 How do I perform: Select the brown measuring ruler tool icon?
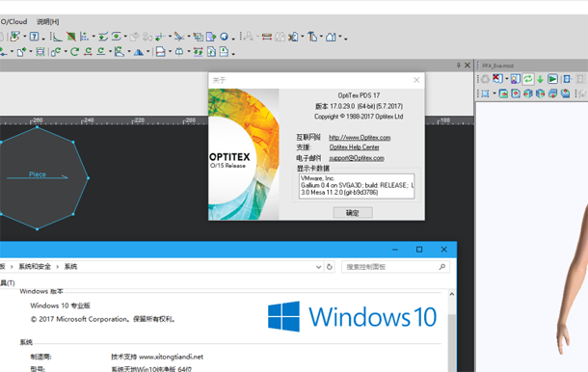(x=267, y=37)
